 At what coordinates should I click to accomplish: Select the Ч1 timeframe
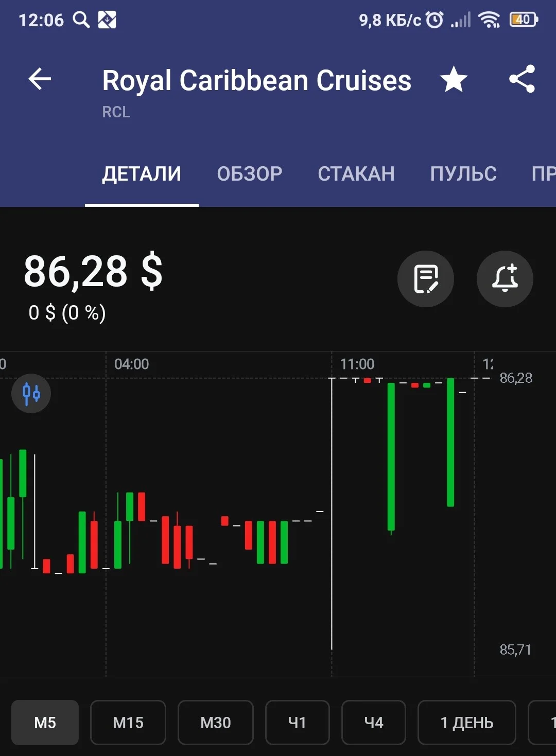(x=298, y=723)
